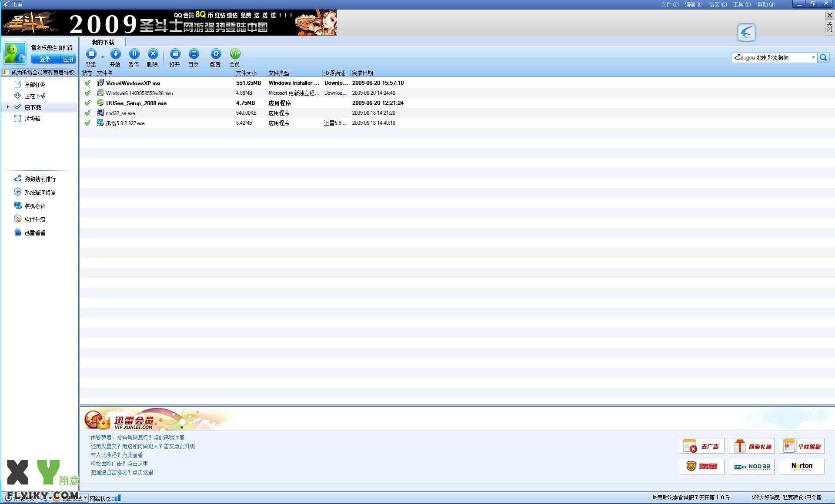The width and height of the screenshot is (835, 504).
Task: Click the 暂停 pause icon
Action: pos(134,54)
